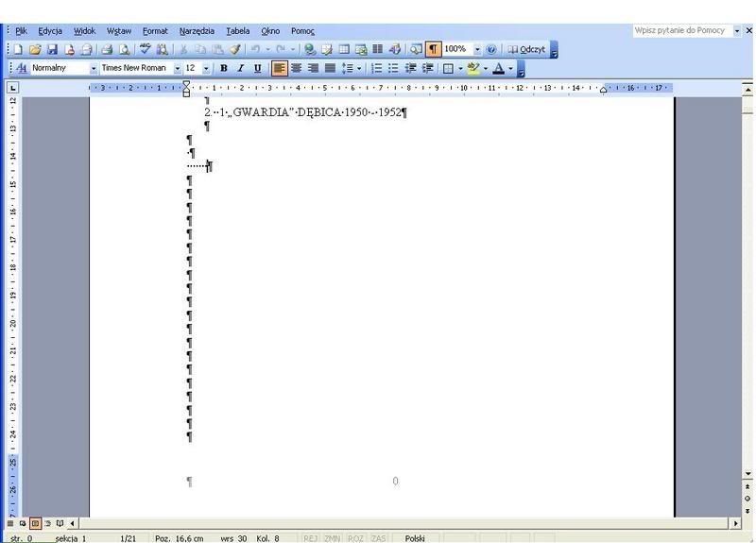Open Print Preview magnifier icon
This screenshot has width=756, height=543.
[x=125, y=49]
